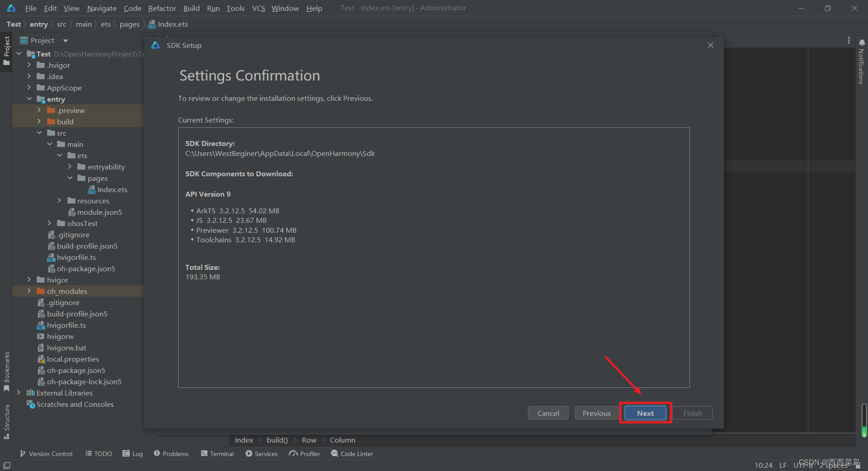Close the SDK Setup dialog
This screenshot has height=471, width=868.
click(x=711, y=45)
